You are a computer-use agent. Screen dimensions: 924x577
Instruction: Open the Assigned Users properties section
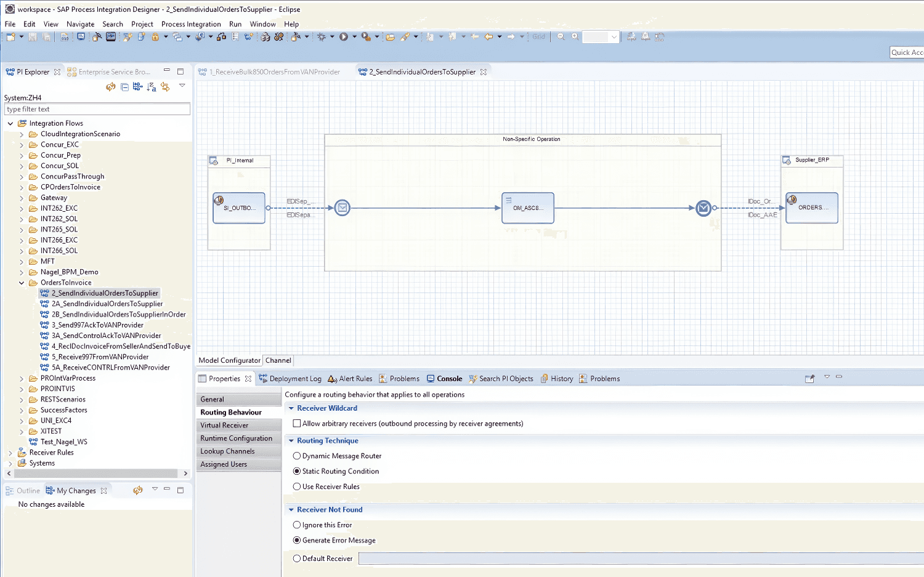point(239,464)
